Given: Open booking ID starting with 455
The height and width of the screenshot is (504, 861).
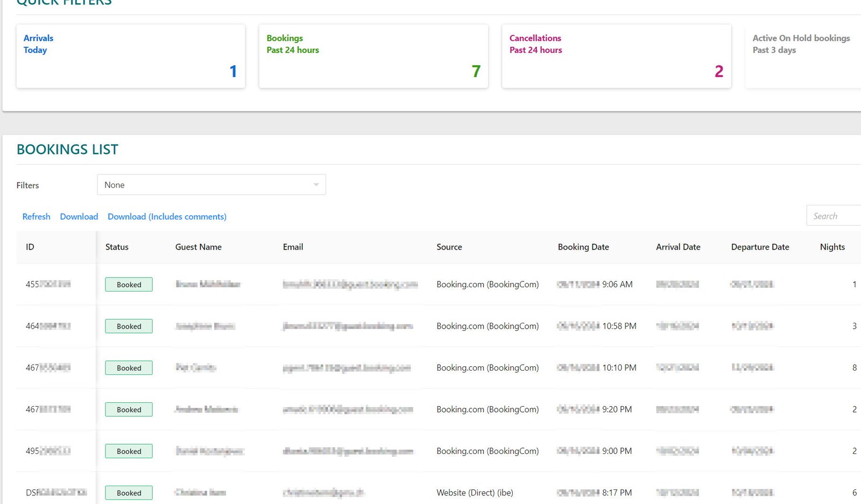Looking at the screenshot, I should [x=48, y=284].
